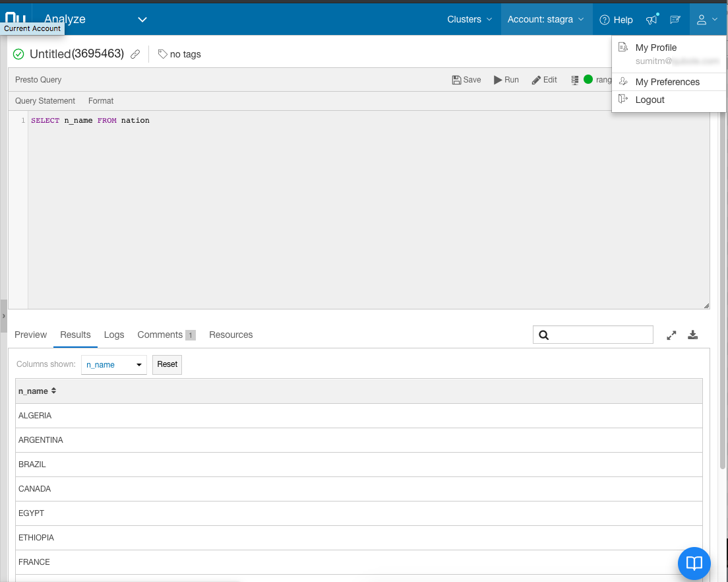Switch to the Logs tab
This screenshot has height=582, width=728.
click(113, 335)
